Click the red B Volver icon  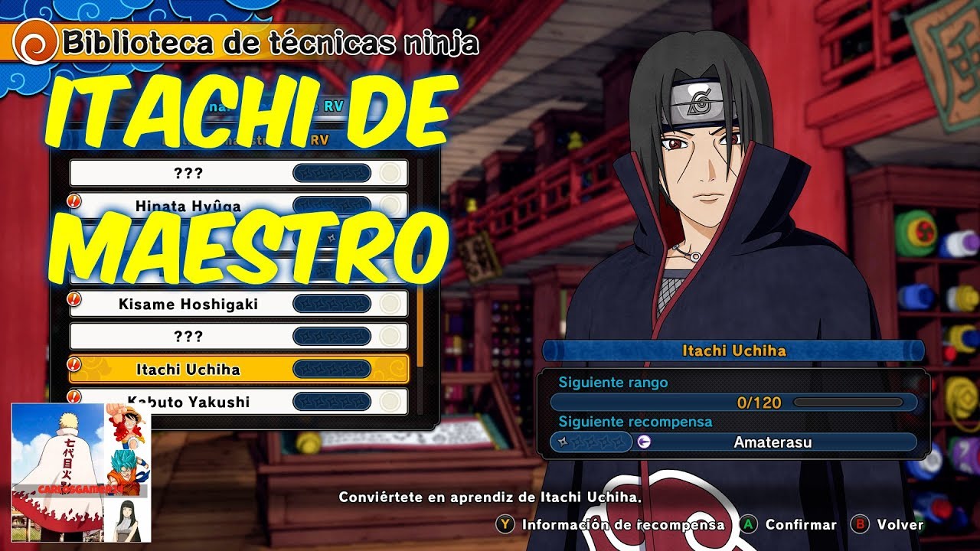(860, 525)
